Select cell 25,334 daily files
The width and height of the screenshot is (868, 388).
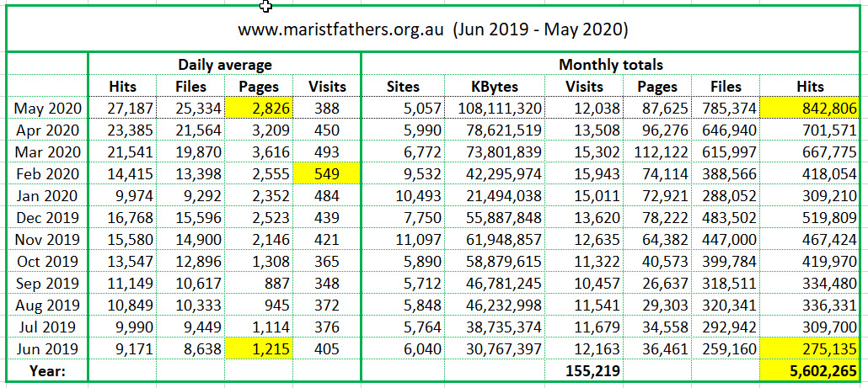190,109
